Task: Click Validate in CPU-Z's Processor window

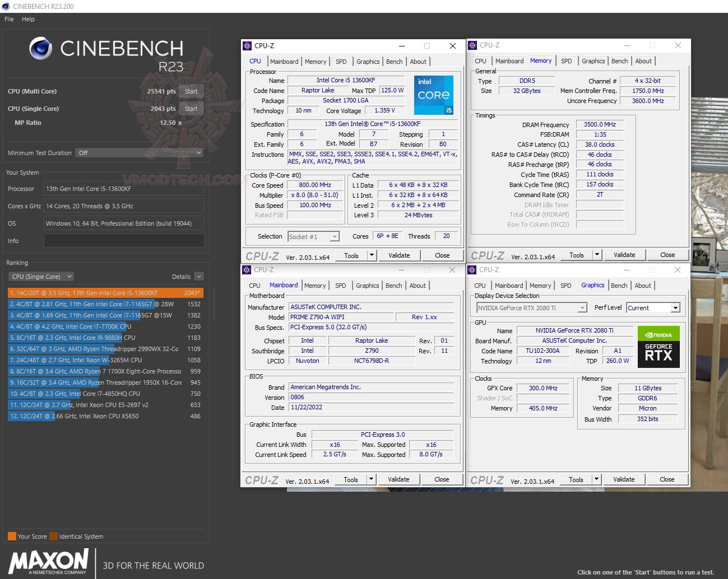Action: click(399, 255)
